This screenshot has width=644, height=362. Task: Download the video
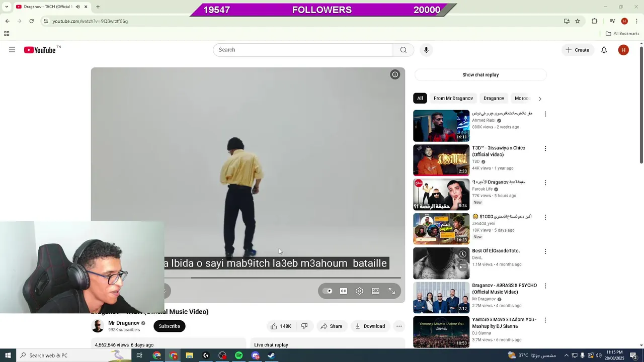click(370, 326)
